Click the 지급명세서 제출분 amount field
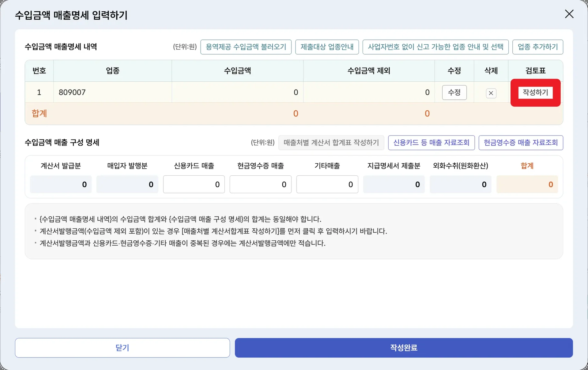Viewport: 588px width, 370px height. click(394, 184)
